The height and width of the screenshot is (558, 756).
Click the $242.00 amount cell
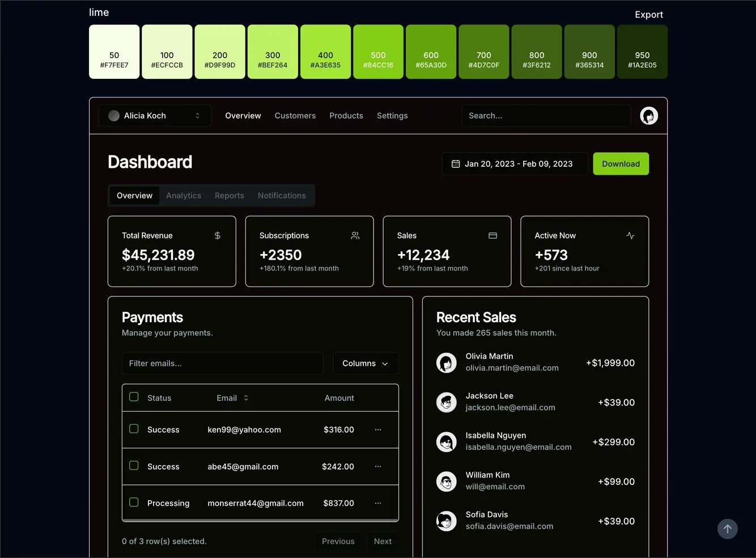point(338,467)
